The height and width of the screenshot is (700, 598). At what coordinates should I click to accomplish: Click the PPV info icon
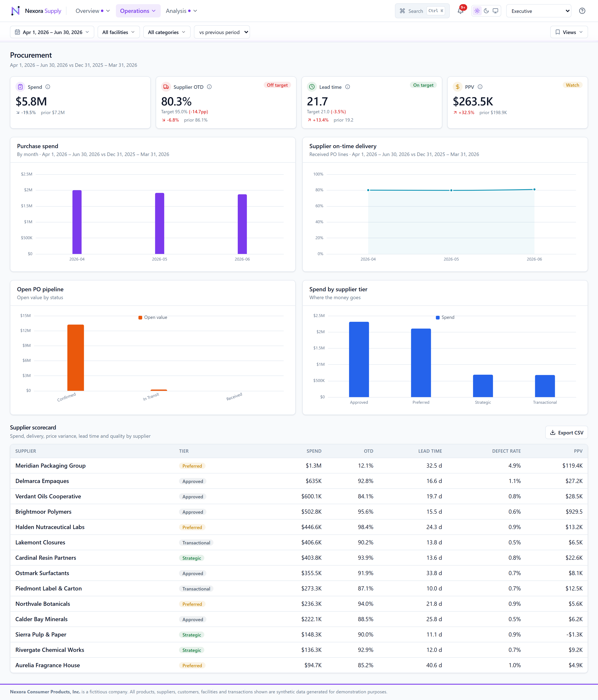pos(480,87)
